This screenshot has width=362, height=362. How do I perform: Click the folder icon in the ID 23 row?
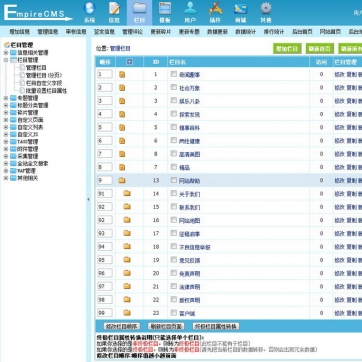127,313
